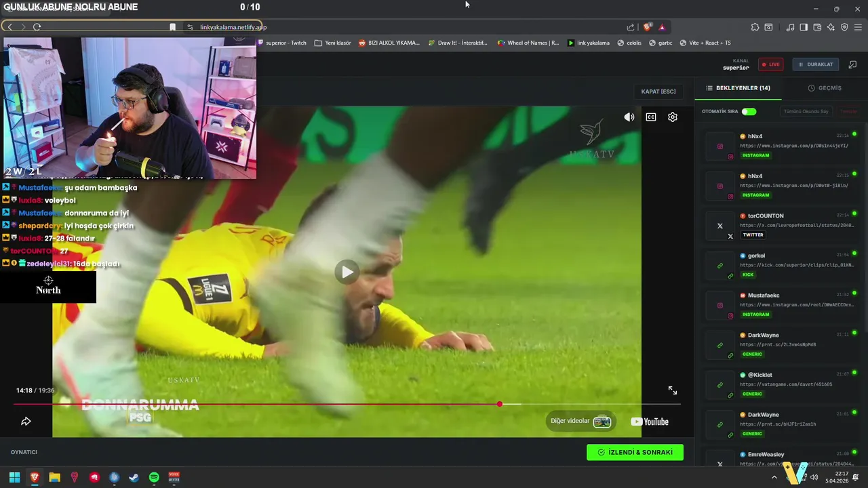Open Brave Shields lion icon
Viewport: 868px width, 488px height.
click(x=648, y=27)
